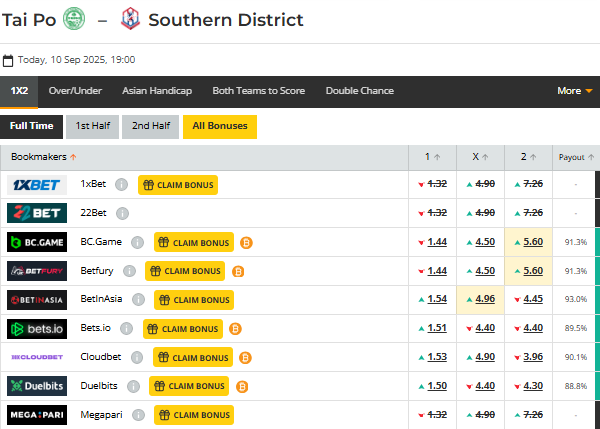600x429 pixels.
Task: Expand the More markets dropdown
Action: (574, 91)
